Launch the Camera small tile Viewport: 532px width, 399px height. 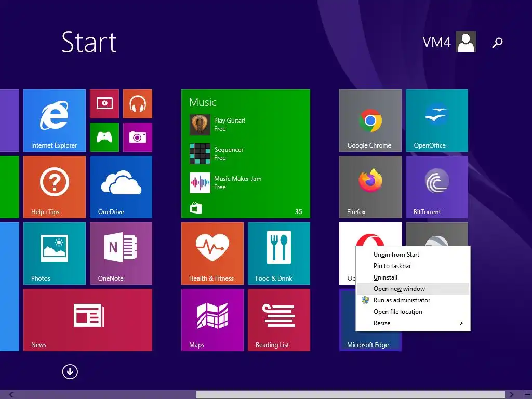tap(137, 137)
